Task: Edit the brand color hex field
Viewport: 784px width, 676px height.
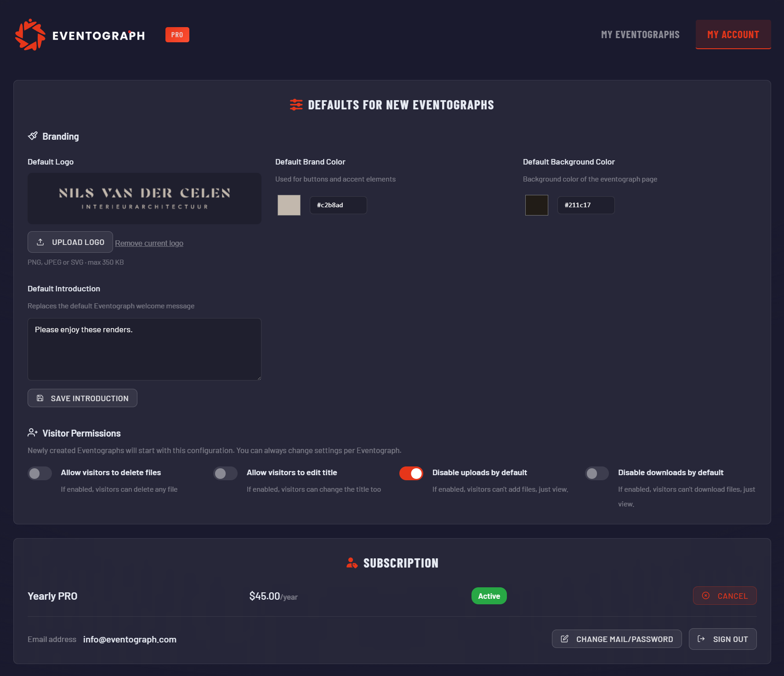Action: point(338,205)
